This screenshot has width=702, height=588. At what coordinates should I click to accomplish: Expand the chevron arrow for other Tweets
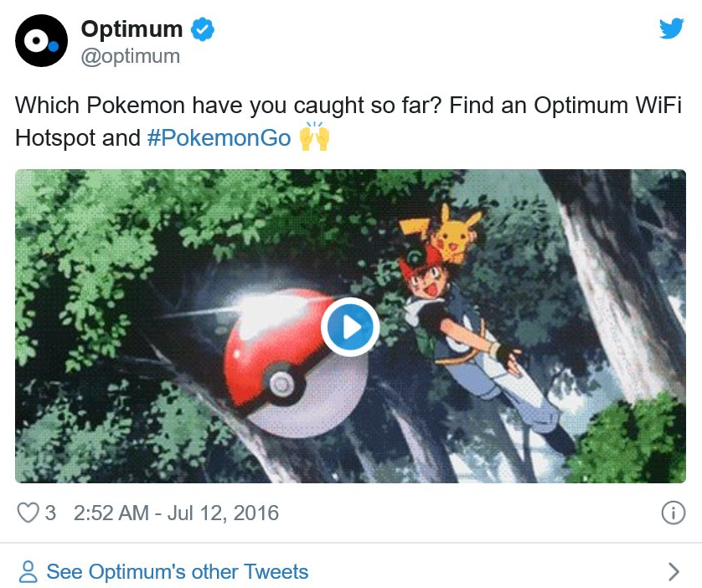tap(674, 572)
